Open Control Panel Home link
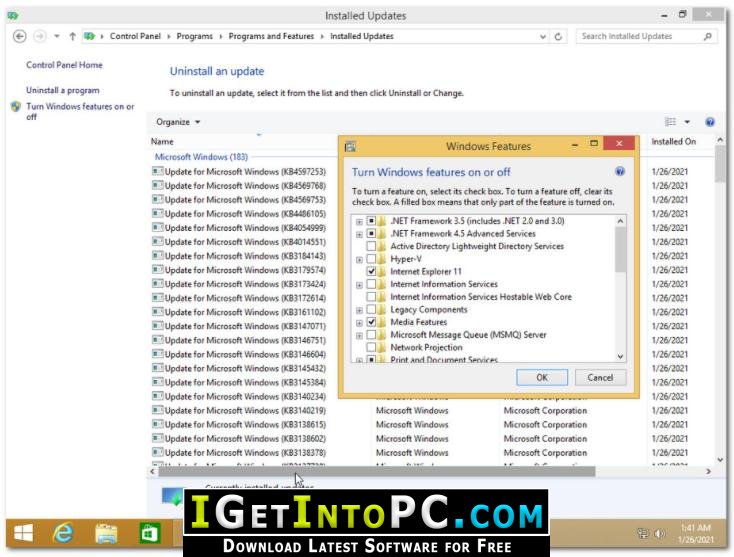Viewport: 734px width, 557px height. point(64,65)
